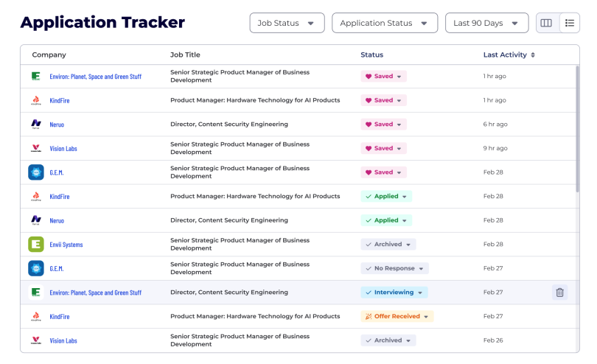
Task: Sort by Last Activity column arrows
Action: 533,55
